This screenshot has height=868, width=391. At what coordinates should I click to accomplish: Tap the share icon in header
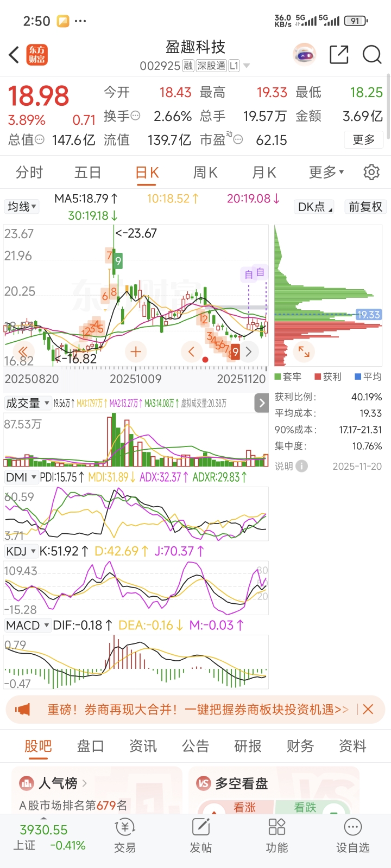point(339,54)
